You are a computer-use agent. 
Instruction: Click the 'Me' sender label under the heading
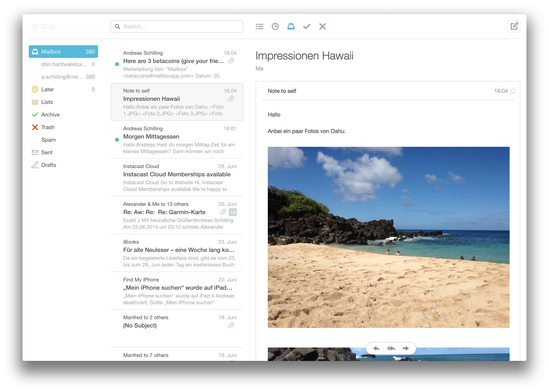coord(259,68)
